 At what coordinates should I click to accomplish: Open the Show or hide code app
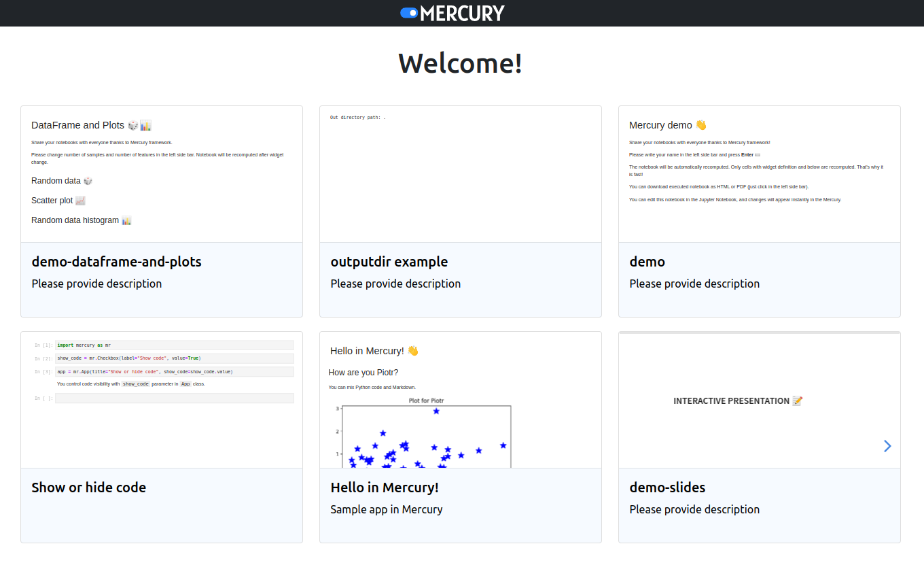(88, 487)
